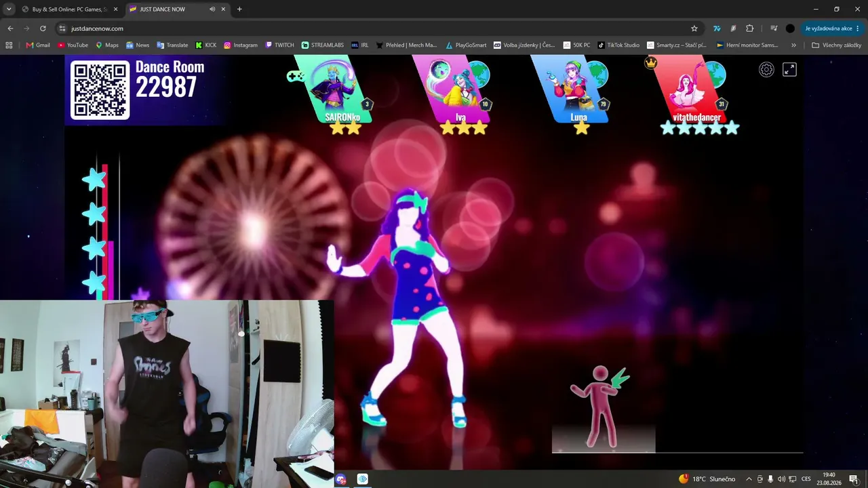Open the tab search dropdown
Image resolution: width=868 pixels, height=488 pixels.
tap(9, 9)
